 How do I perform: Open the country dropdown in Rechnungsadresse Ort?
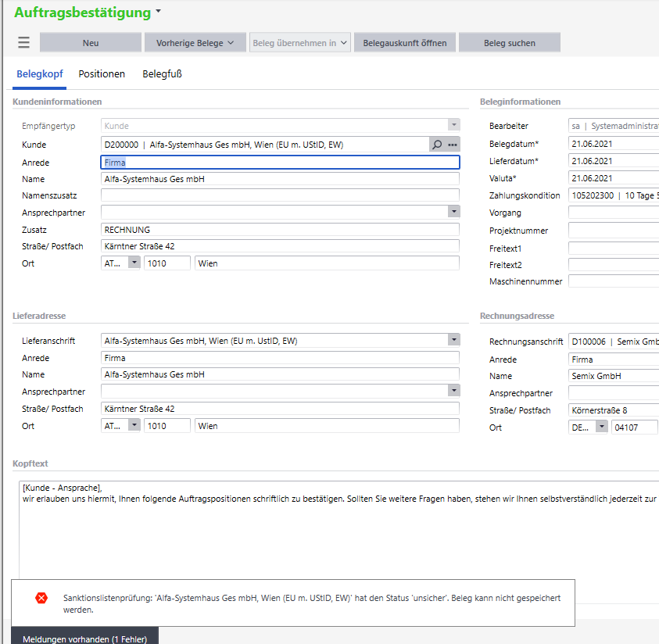pos(600,427)
